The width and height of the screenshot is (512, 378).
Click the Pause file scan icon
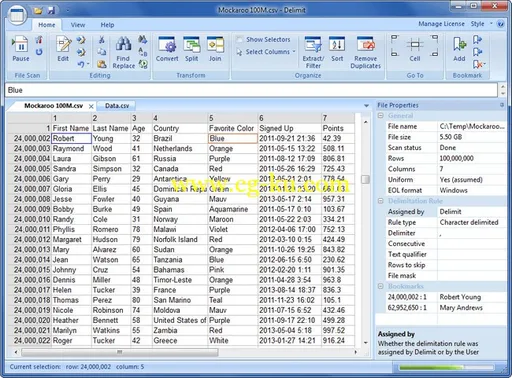tap(20, 45)
